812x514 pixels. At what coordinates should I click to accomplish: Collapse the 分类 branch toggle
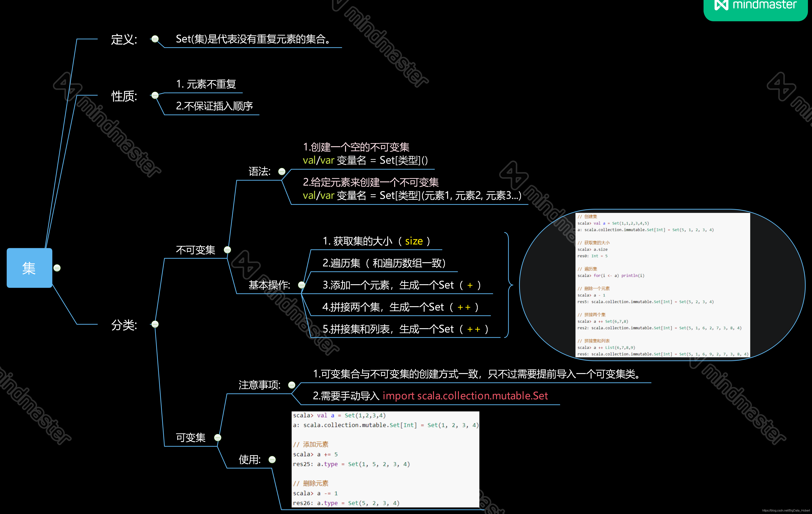coord(155,325)
